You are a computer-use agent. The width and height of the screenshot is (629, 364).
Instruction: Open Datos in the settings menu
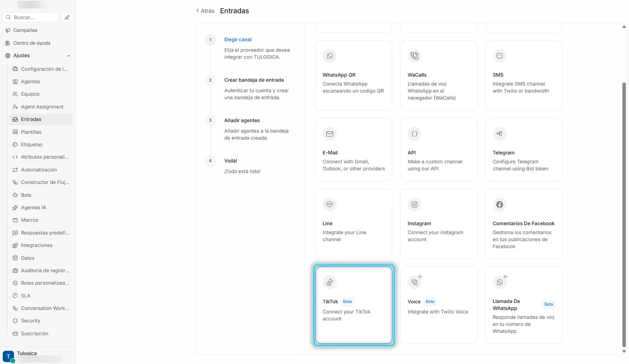(41, 258)
